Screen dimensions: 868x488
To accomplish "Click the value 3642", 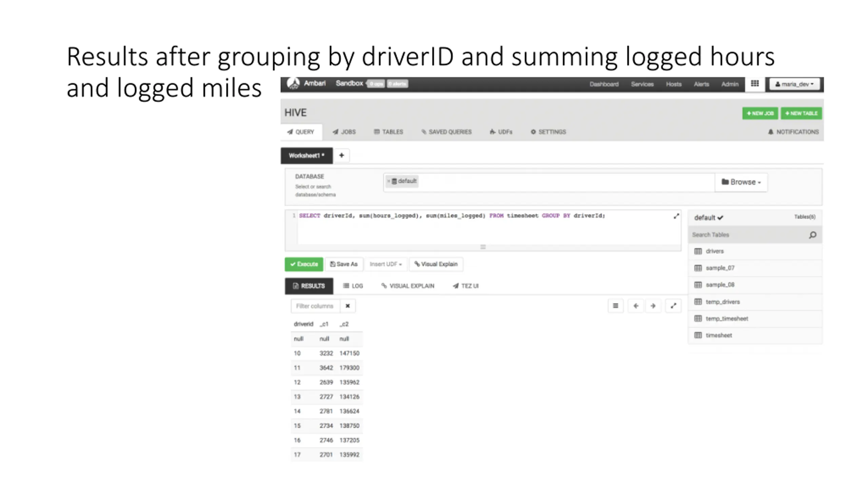I will [326, 368].
